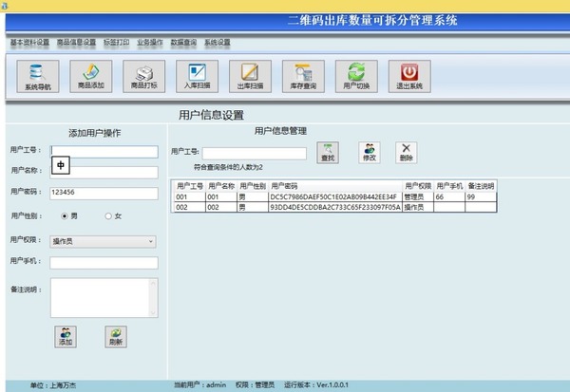Image resolution: width=570 pixels, height=392 pixels.
Task: Click the 查找 search button
Action: (328, 152)
